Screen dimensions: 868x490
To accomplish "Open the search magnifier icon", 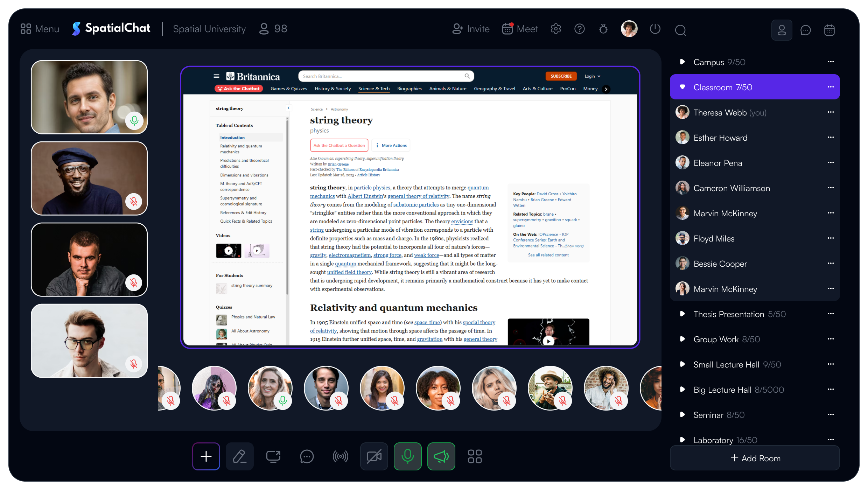I will (680, 30).
